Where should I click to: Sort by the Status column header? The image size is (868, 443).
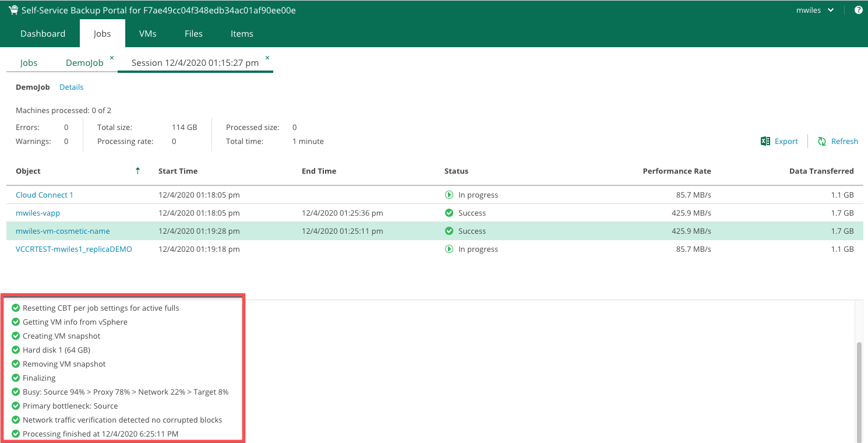456,171
